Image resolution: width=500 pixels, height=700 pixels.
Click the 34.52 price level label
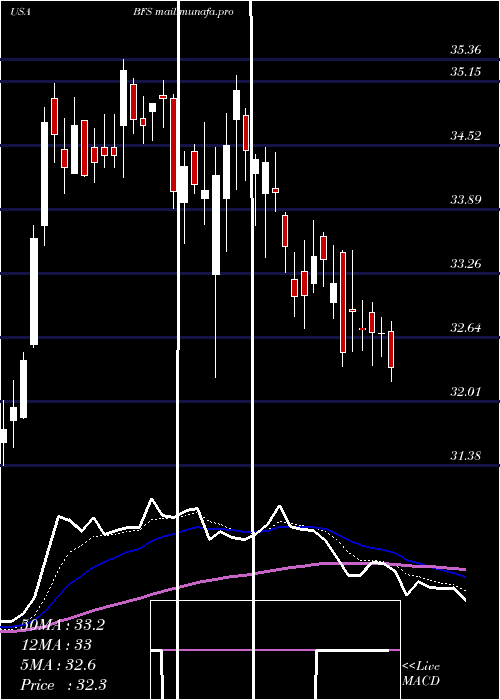[466, 136]
